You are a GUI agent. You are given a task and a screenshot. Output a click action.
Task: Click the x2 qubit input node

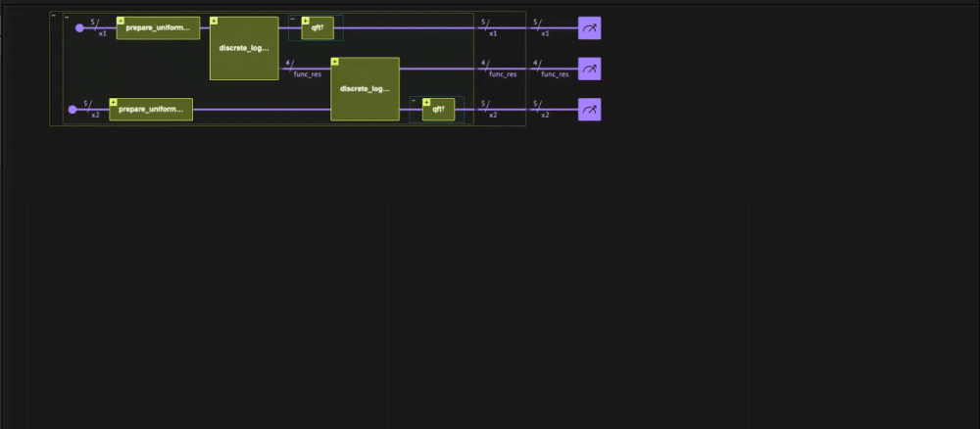72,110
